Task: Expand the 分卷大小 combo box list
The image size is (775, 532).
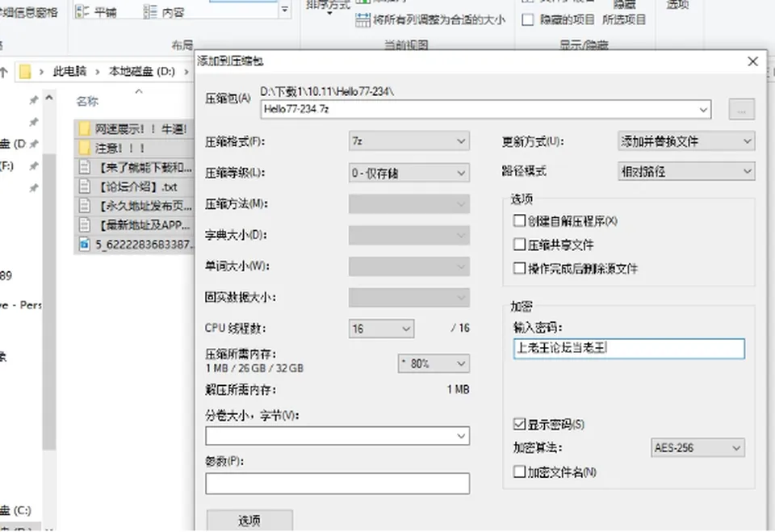Action: point(461,436)
